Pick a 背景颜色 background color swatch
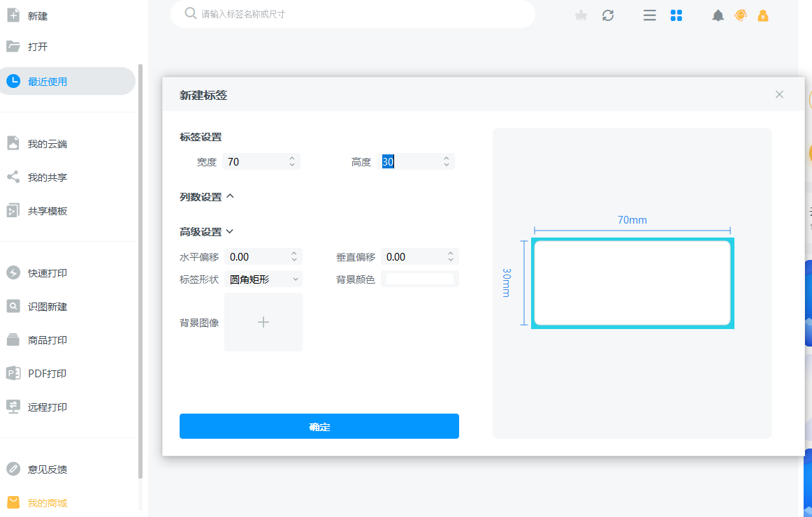The image size is (812, 517). coord(419,279)
